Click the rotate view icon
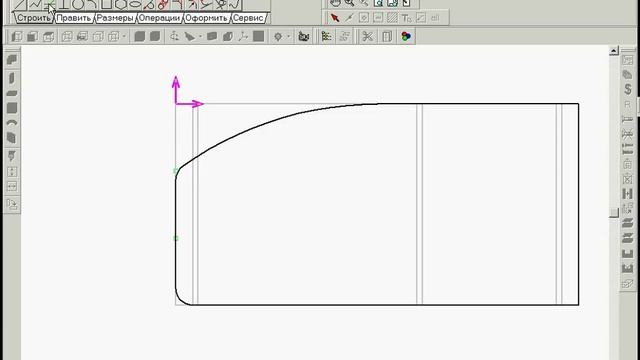The image size is (640, 360). coord(174,36)
